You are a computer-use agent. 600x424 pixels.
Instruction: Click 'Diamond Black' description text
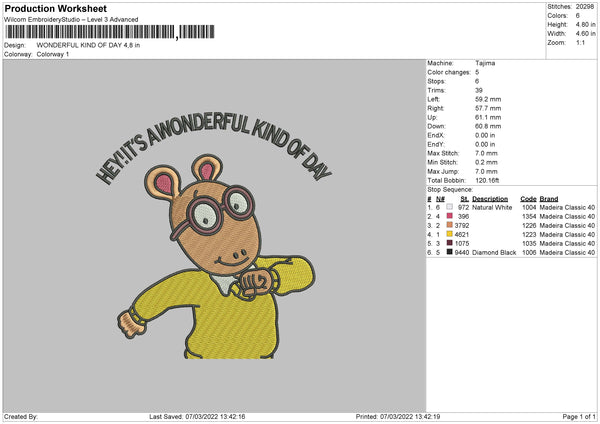coord(494,253)
